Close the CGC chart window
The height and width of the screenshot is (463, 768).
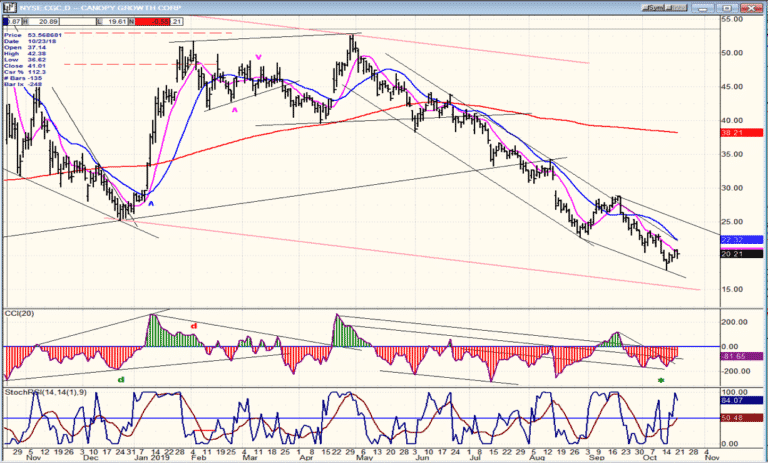(750, 8)
